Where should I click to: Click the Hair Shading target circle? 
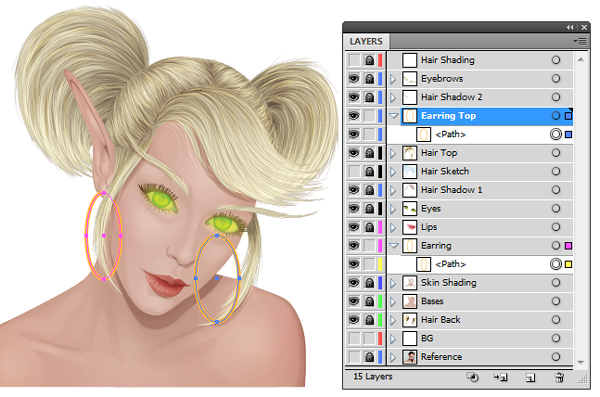pyautogui.click(x=556, y=60)
